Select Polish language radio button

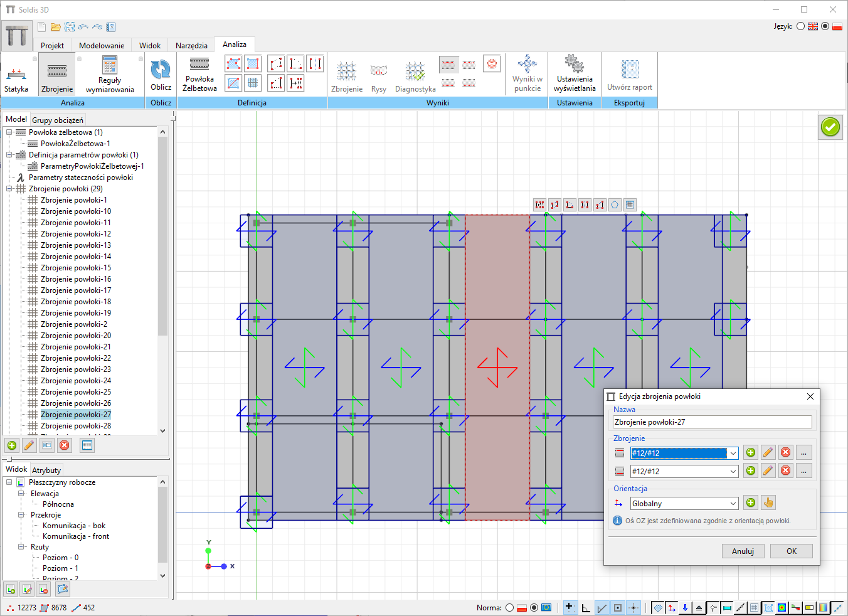click(825, 26)
